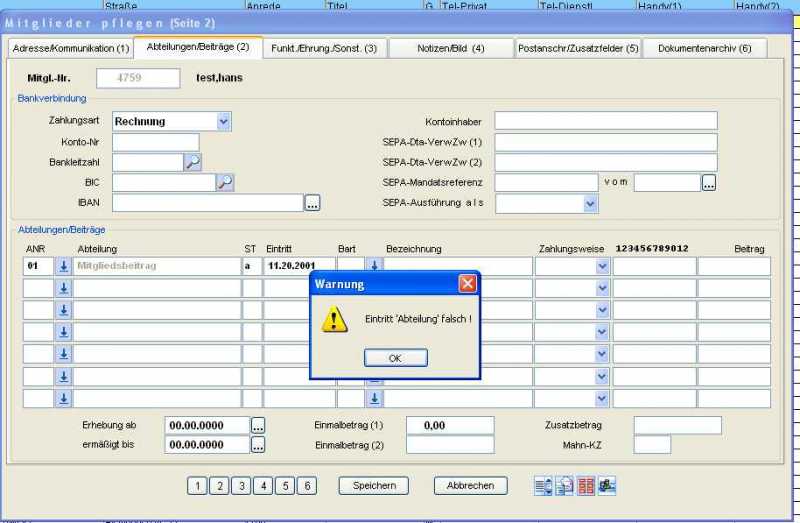Click the magnifier next to Bankleitzahl

click(192, 162)
